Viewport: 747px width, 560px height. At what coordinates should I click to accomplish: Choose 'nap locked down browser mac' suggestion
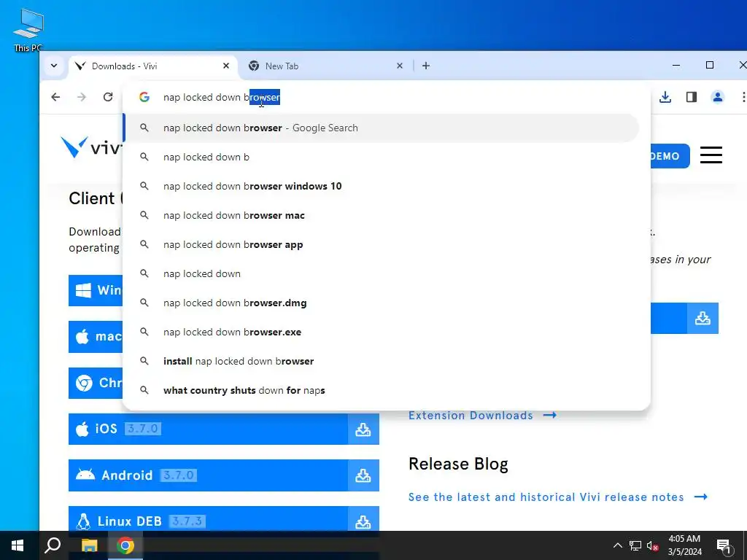coord(381,215)
